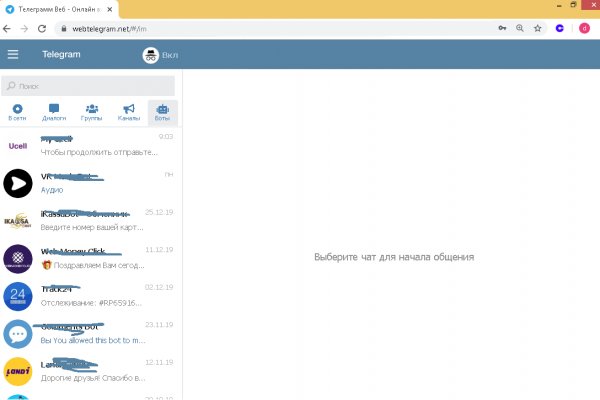
Task: Open the hamburger menu in Telegram header
Action: coord(13,54)
